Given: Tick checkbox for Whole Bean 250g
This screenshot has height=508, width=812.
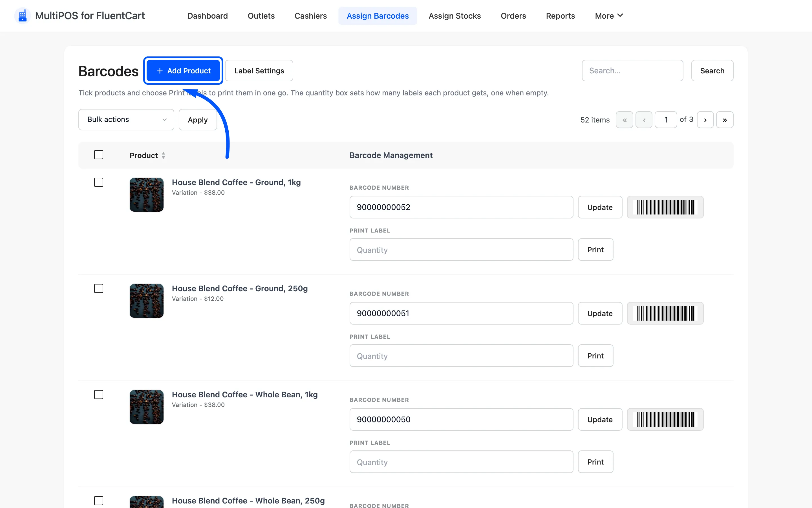Looking at the screenshot, I should (99, 501).
